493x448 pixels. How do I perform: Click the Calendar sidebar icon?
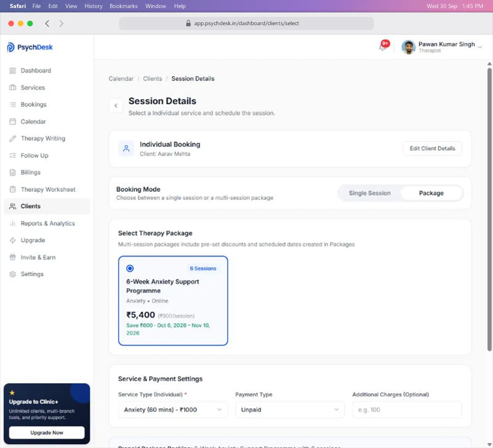coord(12,122)
